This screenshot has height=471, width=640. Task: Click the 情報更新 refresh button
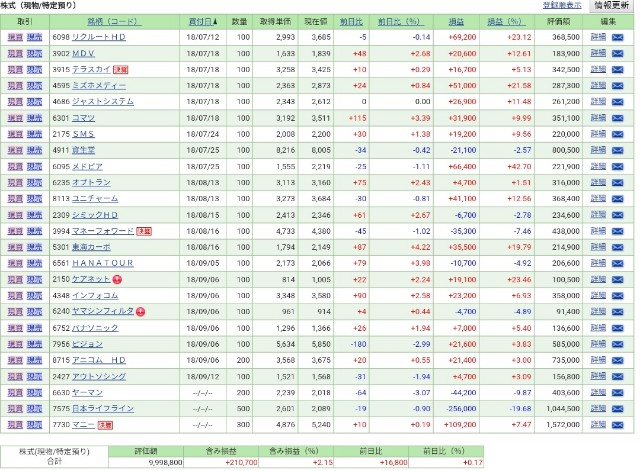pos(611,6)
